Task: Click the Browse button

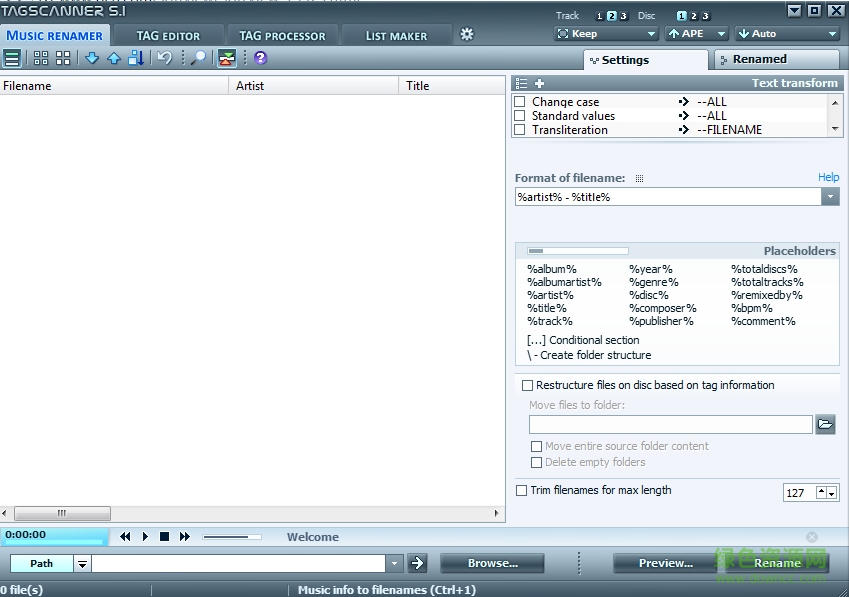Action: coord(491,563)
